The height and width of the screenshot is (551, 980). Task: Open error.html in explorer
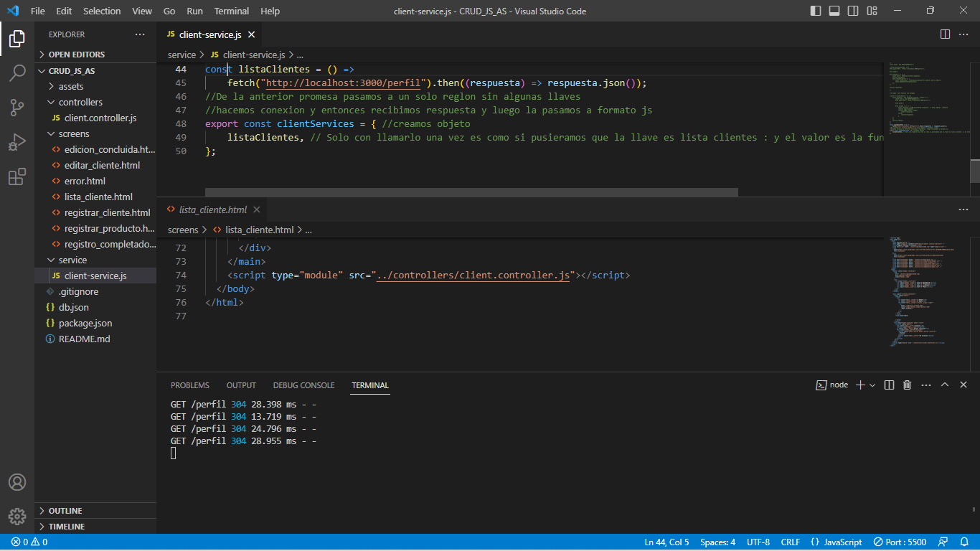click(95, 181)
